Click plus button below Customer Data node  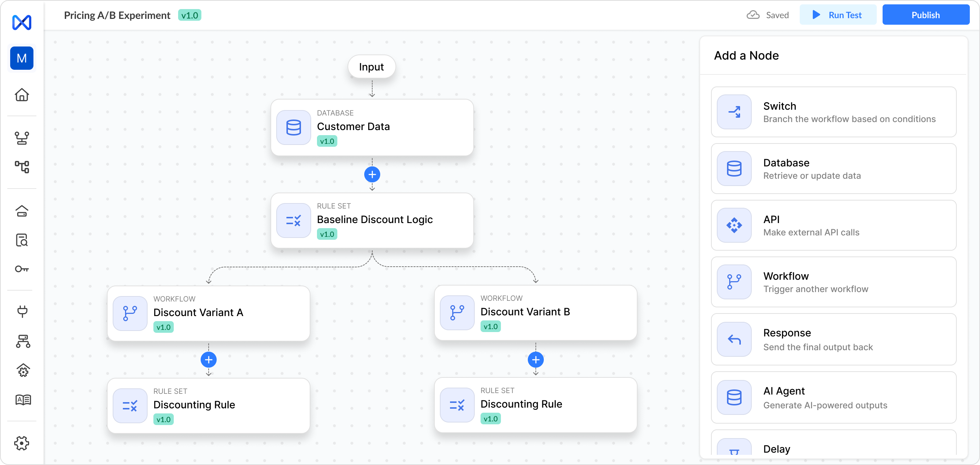(x=372, y=174)
